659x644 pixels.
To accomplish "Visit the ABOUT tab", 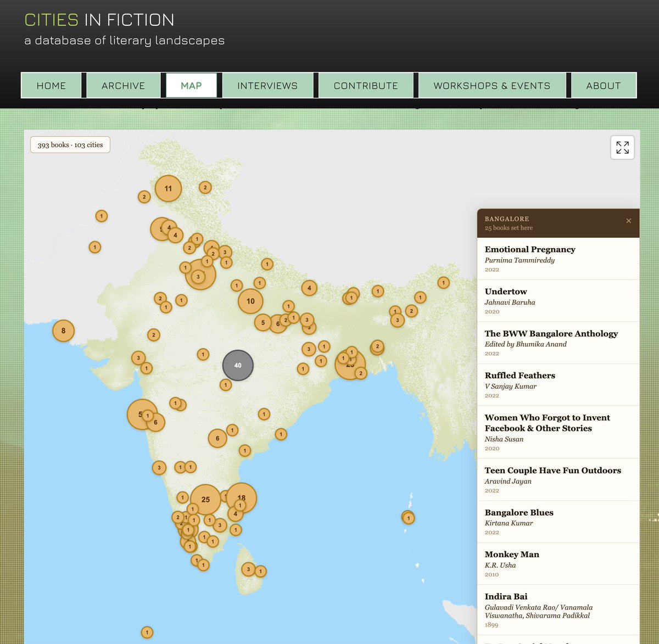I will point(604,86).
